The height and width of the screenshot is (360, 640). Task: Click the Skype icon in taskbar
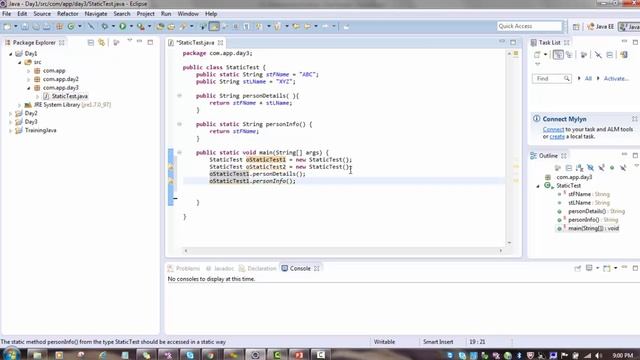click(x=190, y=355)
